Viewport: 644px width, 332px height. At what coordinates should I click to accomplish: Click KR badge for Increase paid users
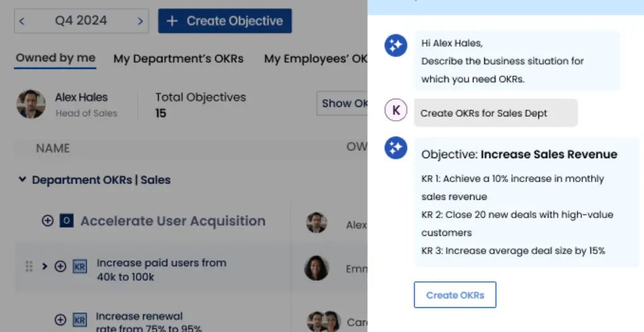pyautogui.click(x=80, y=266)
